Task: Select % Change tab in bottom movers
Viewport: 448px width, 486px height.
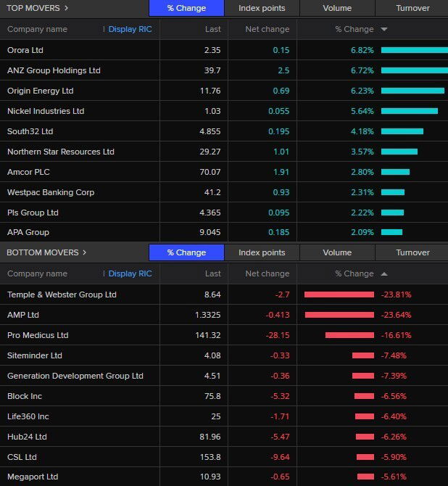Action: pos(186,252)
